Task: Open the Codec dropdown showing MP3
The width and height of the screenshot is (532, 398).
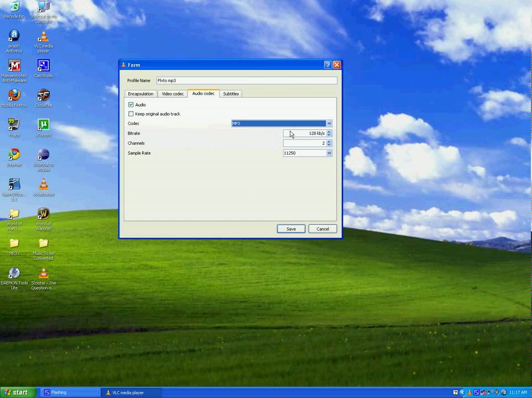Action: pyautogui.click(x=281, y=123)
